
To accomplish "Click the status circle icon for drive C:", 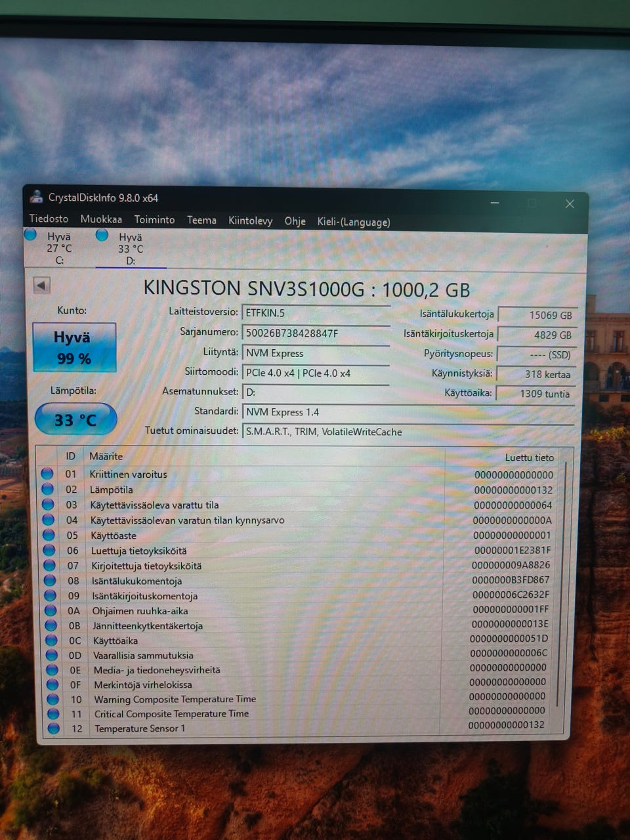I will (31, 235).
